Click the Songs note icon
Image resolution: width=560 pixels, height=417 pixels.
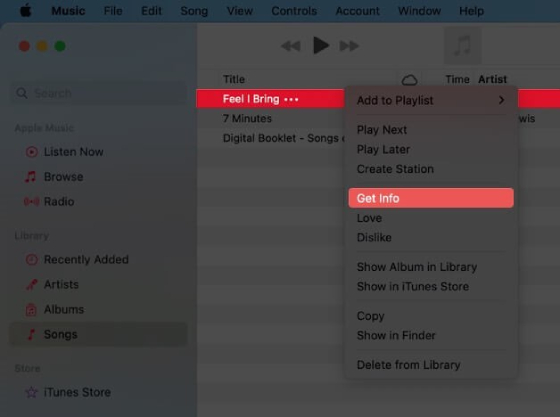click(31, 335)
